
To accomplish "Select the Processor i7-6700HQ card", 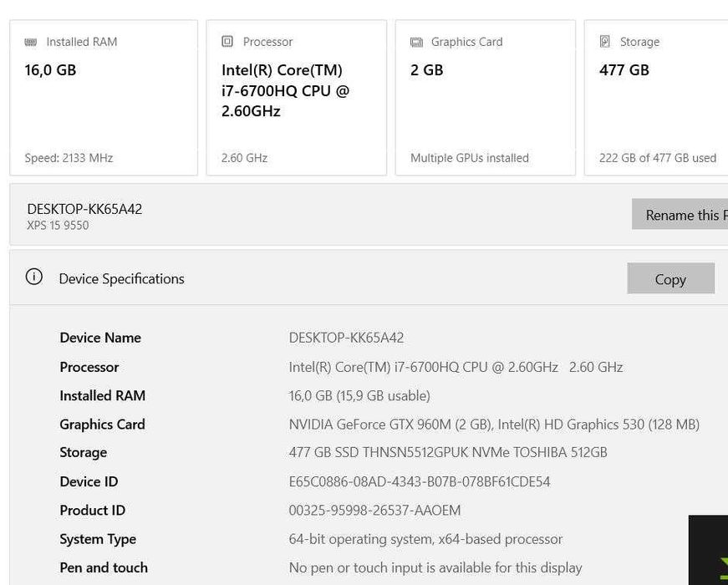I will 296,98.
